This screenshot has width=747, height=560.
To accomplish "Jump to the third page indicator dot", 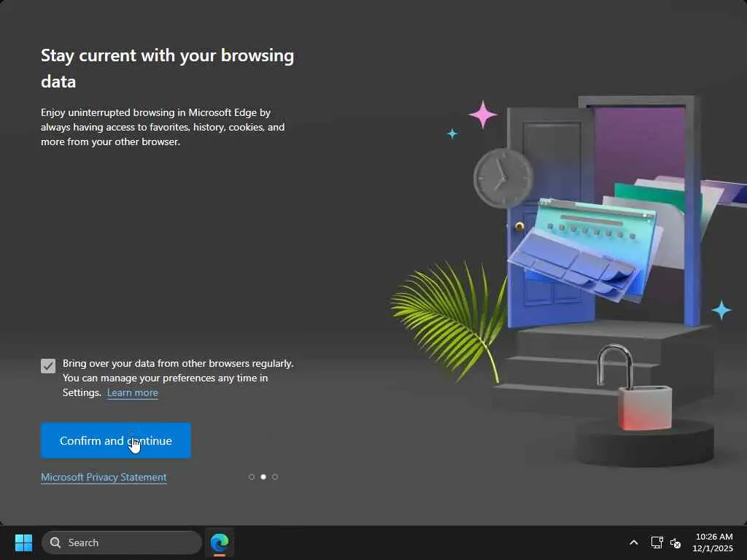I will coord(275,477).
